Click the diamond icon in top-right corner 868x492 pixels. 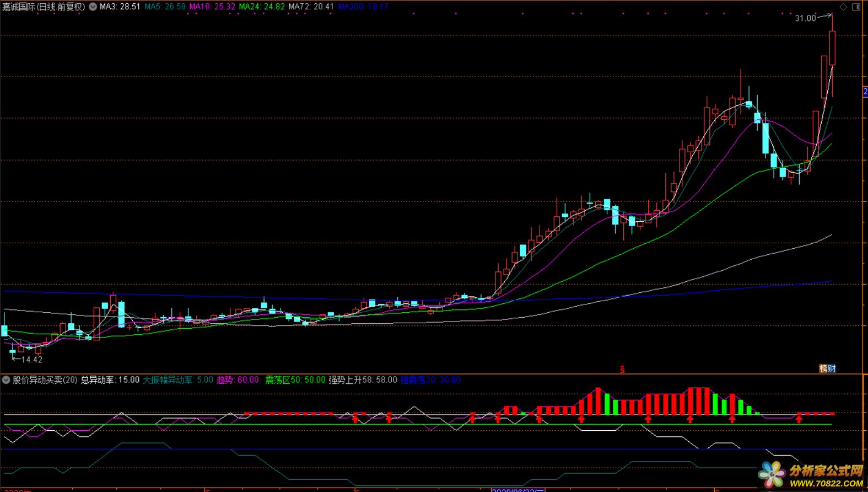pos(843,7)
